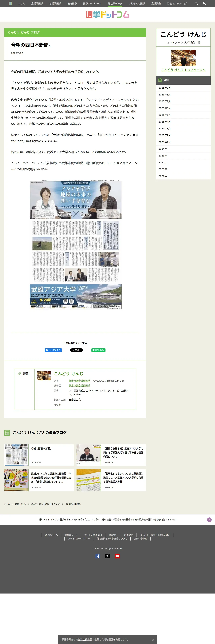Image resolution: width=215 pixels, height=644 pixels.
Task: Click the author box thumbnail photo
Action: [x=44, y=376]
